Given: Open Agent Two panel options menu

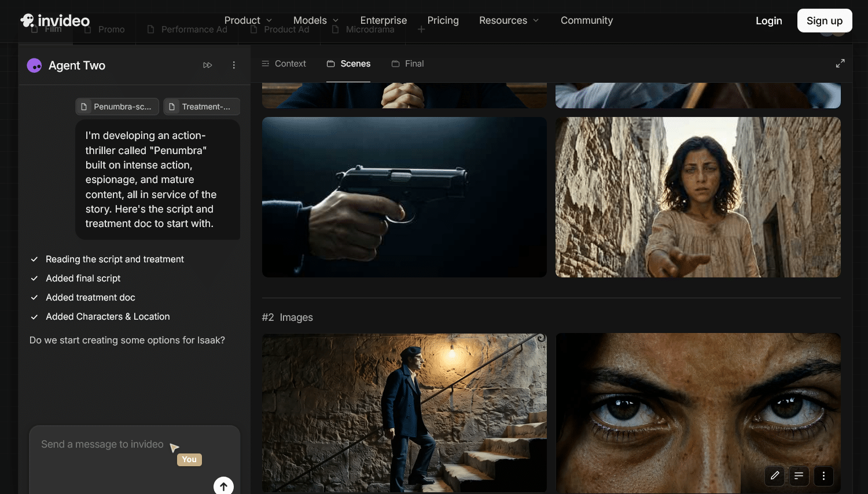Looking at the screenshot, I should 234,65.
